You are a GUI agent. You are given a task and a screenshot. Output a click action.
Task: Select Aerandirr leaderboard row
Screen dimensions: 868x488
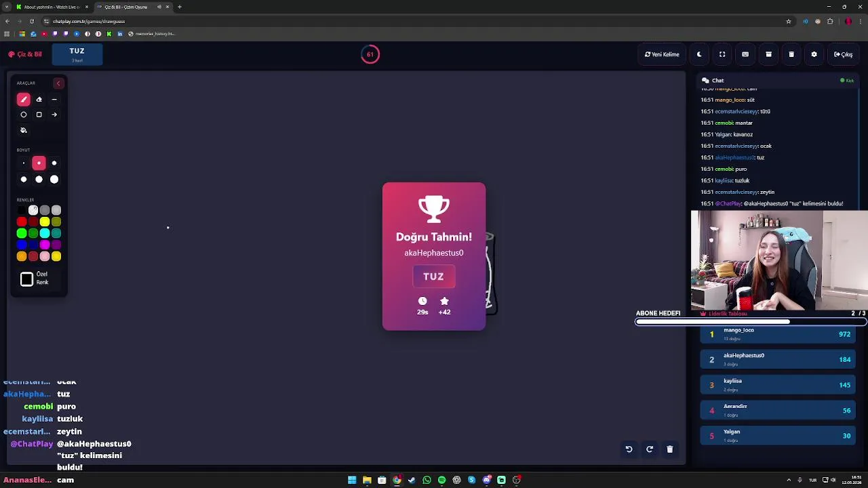pyautogui.click(x=778, y=410)
